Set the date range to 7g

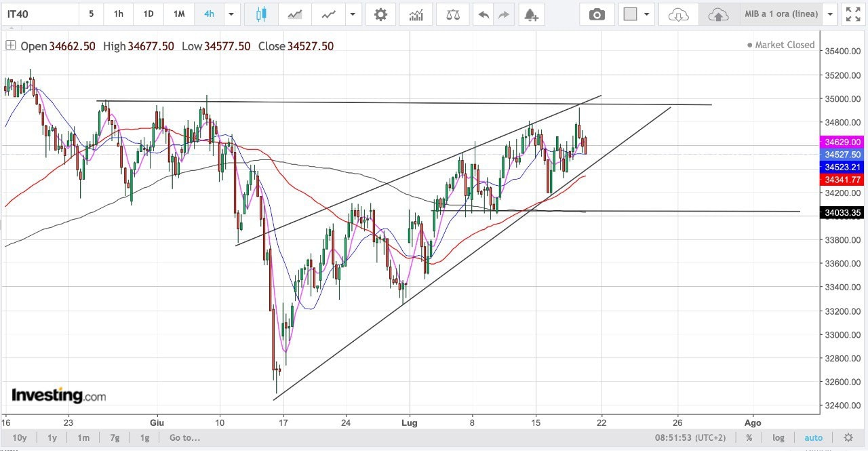[x=115, y=437]
